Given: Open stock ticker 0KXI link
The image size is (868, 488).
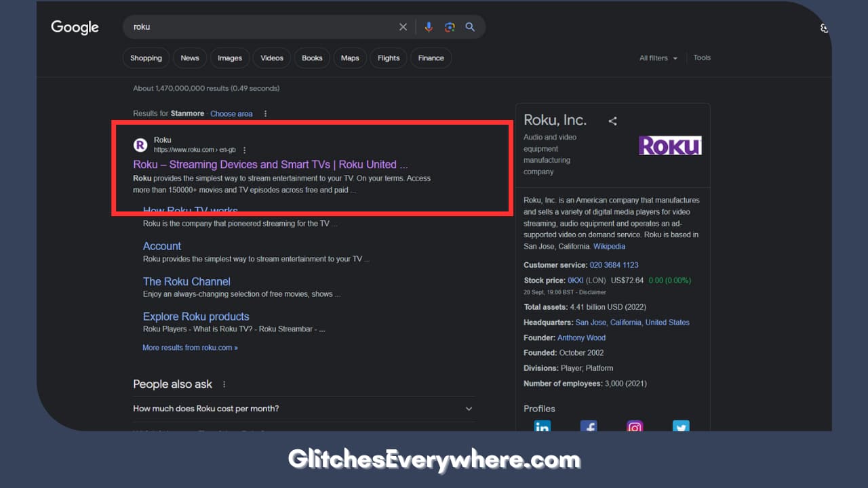Looking at the screenshot, I should point(575,281).
